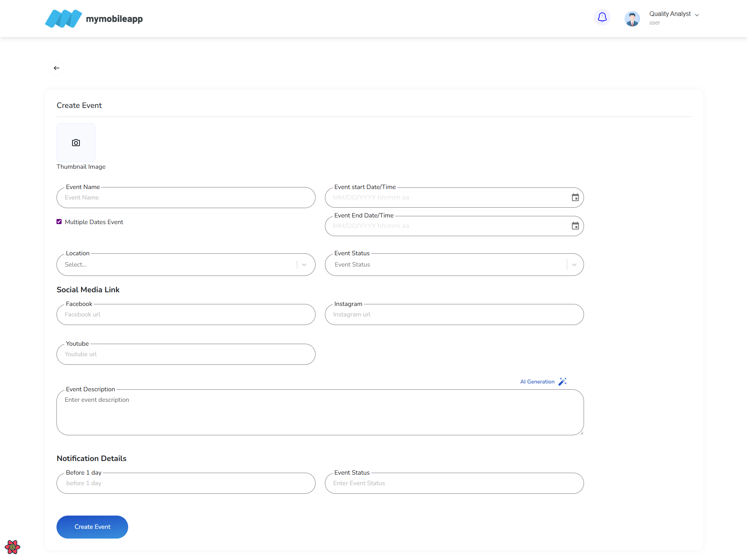748x560 pixels.
Task: Select the Instagram url field
Action: coord(454,314)
